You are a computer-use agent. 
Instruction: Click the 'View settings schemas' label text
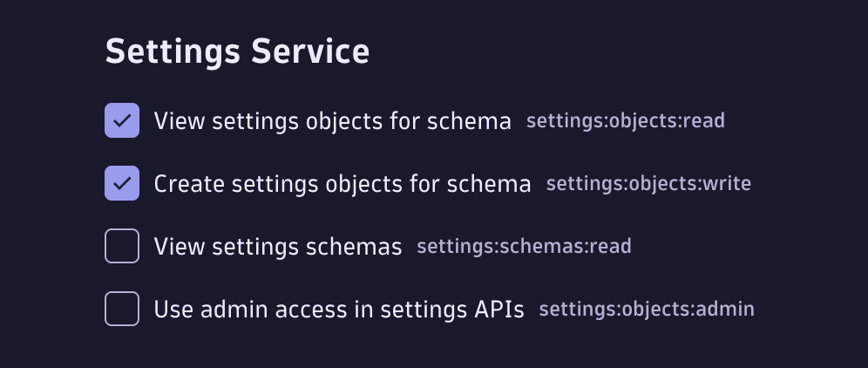(x=277, y=247)
